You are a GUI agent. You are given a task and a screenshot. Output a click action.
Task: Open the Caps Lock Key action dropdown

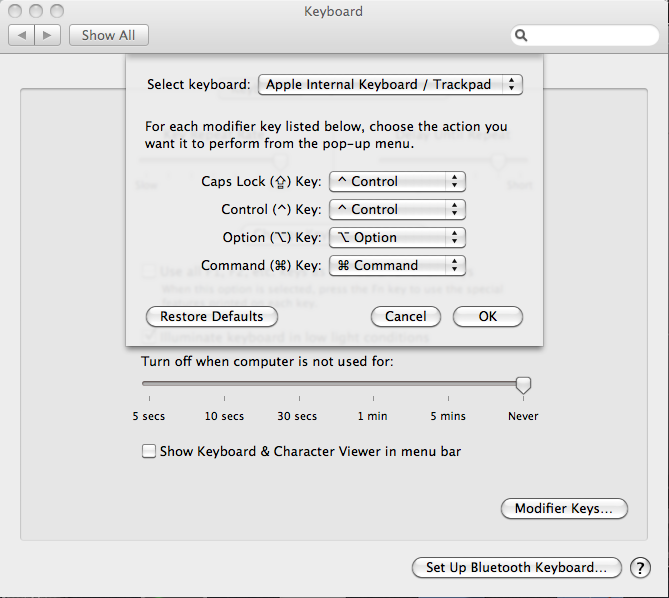(x=397, y=182)
